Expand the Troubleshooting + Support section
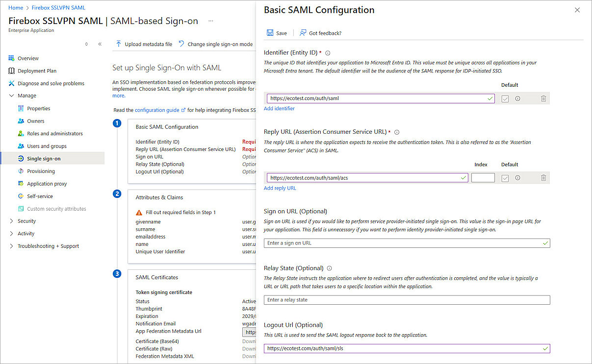This screenshot has width=592, height=364. click(11, 246)
